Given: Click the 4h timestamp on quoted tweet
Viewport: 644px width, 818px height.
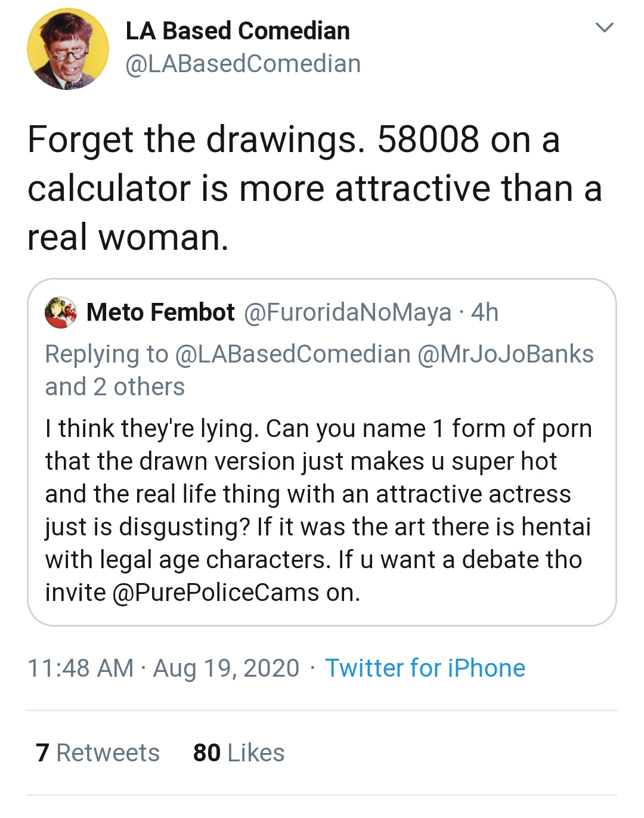Looking at the screenshot, I should [484, 312].
